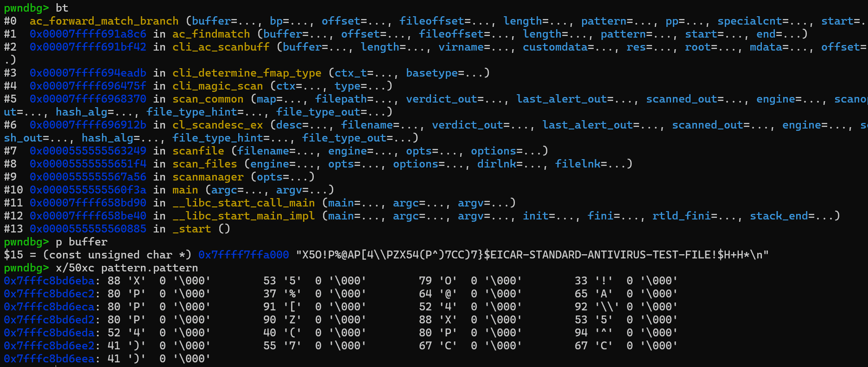Click the scanmanager function name

coord(208,177)
